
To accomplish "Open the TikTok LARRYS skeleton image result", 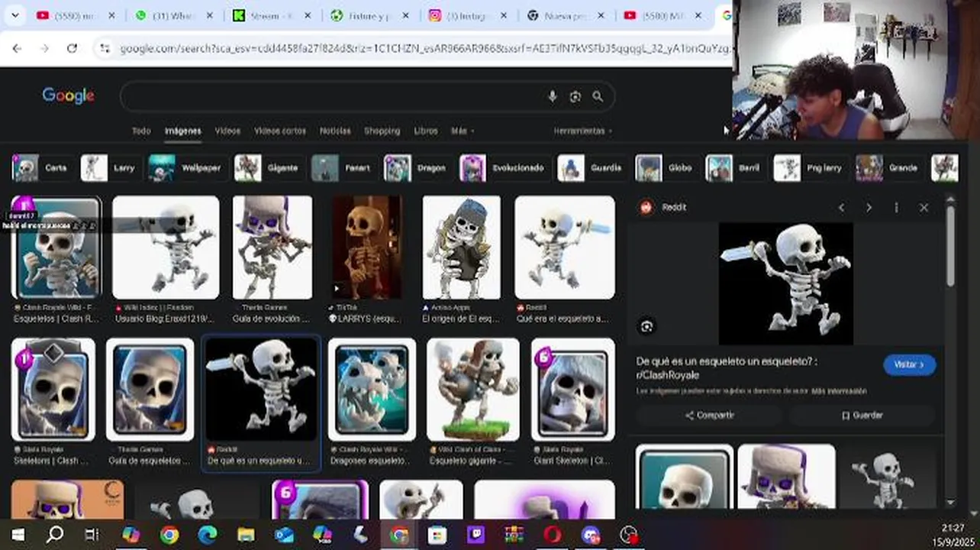I will pos(367,247).
